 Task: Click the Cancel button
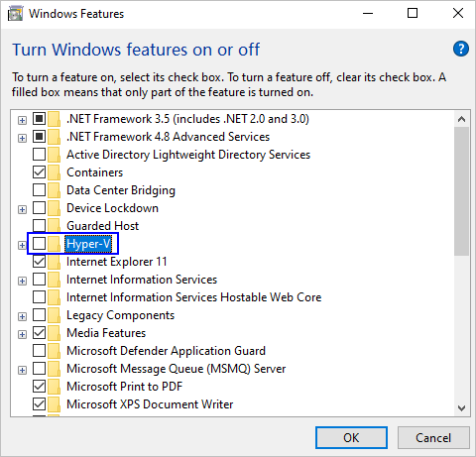433,438
